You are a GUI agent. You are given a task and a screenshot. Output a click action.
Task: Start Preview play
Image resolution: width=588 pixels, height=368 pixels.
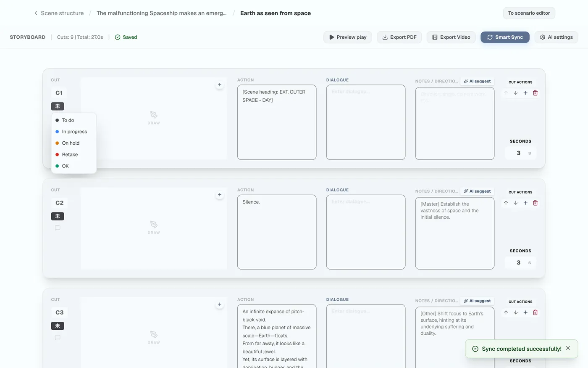pyautogui.click(x=347, y=37)
